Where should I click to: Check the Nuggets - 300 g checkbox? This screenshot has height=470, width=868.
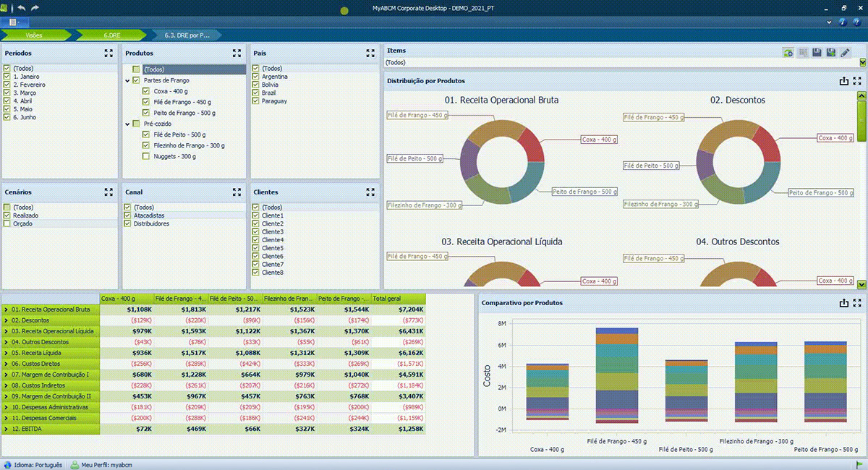[147, 156]
